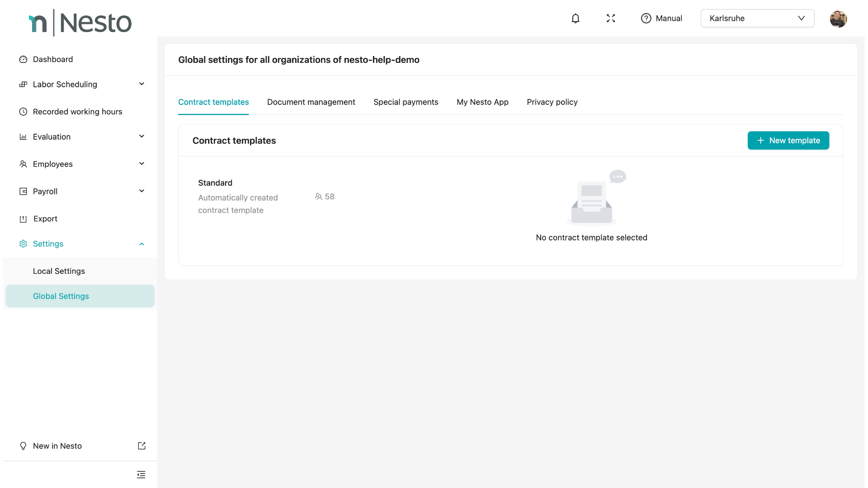
Task: Expand the Labor Scheduling menu
Action: (142, 84)
